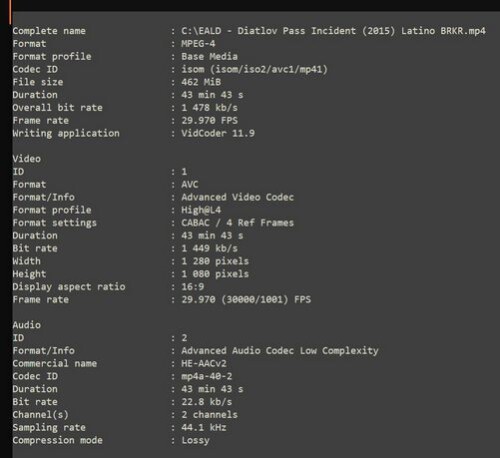Select the HE-AACv2 commercial name value
Screen dimensions: 500x458
pos(204,363)
